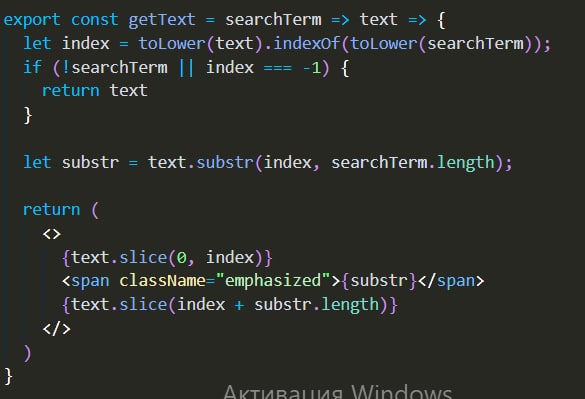Image resolution: width=585 pixels, height=399 pixels.
Task: Select the getText function name
Action: [162, 20]
